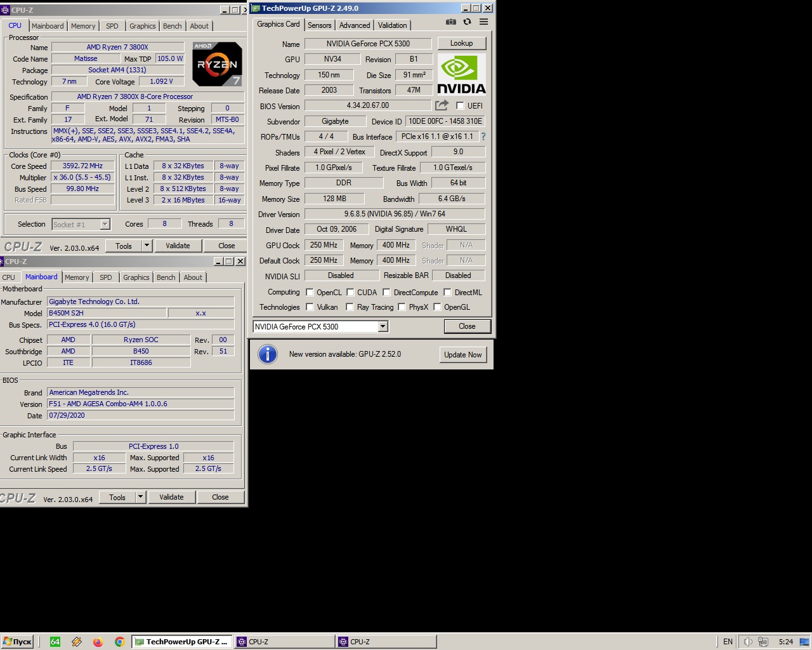Viewport: 812px width, 650px height.
Task: Switch to the Sensors tab in GPU-Z
Action: tap(319, 25)
